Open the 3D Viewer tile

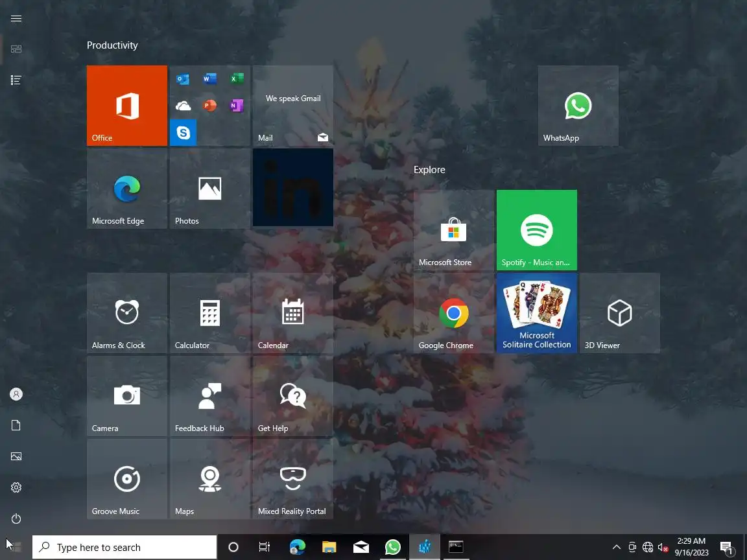(x=620, y=313)
